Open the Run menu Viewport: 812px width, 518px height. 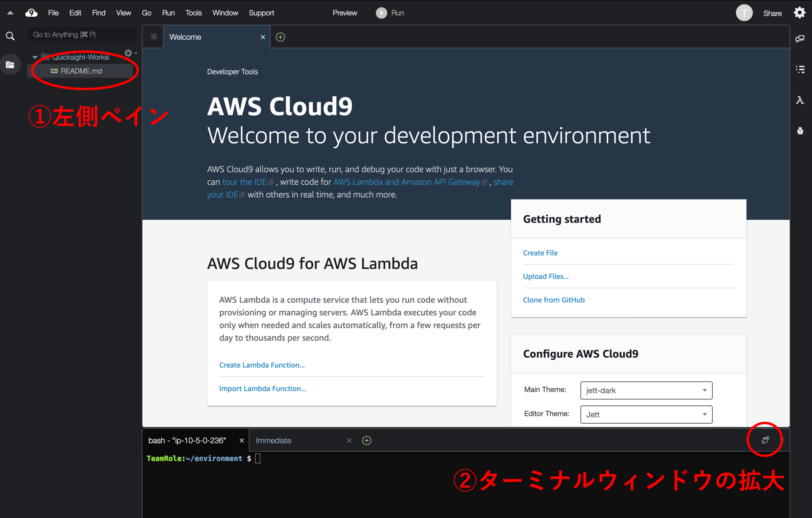pyautogui.click(x=168, y=13)
